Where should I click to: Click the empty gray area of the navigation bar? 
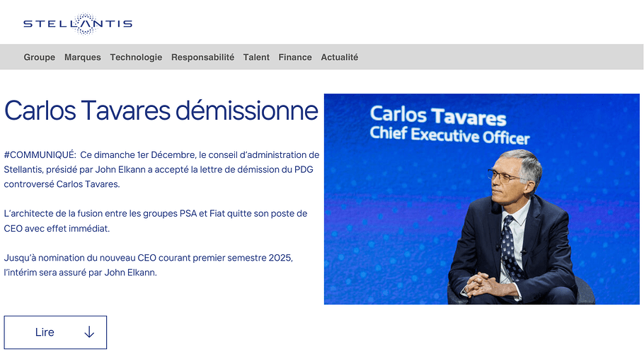[495, 57]
